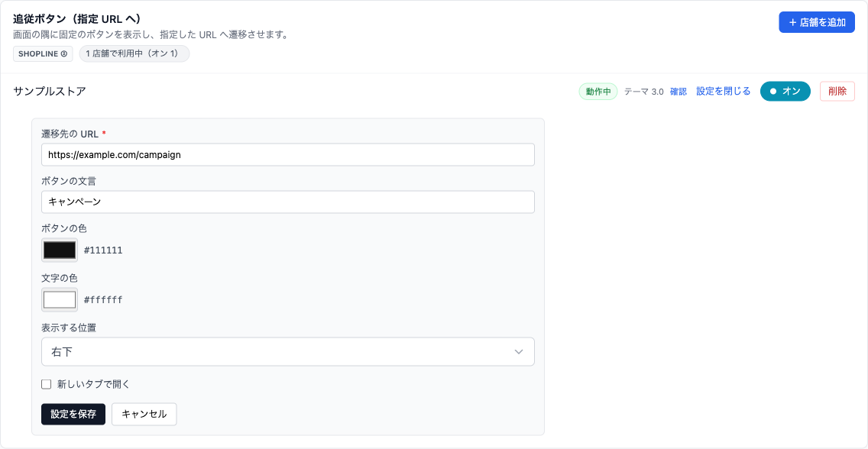Click the SHOPLINE badge
The width and height of the screenshot is (868, 449).
[44, 54]
